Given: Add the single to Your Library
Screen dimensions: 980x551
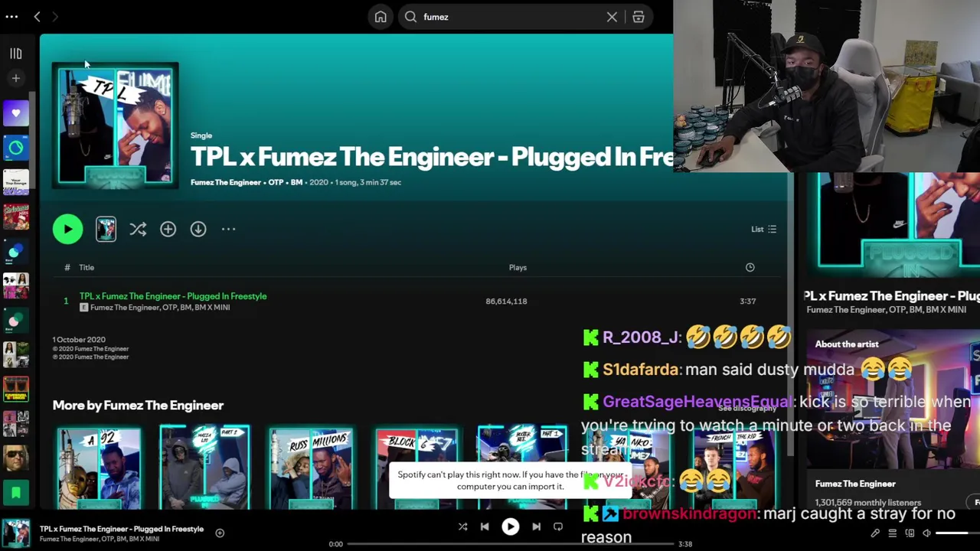Looking at the screenshot, I should 168,229.
